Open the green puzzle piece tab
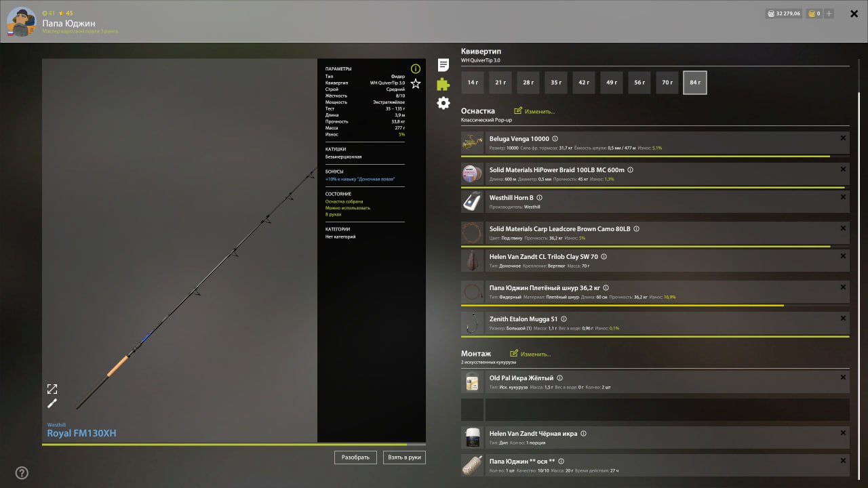The height and width of the screenshot is (488, 868). click(x=443, y=84)
